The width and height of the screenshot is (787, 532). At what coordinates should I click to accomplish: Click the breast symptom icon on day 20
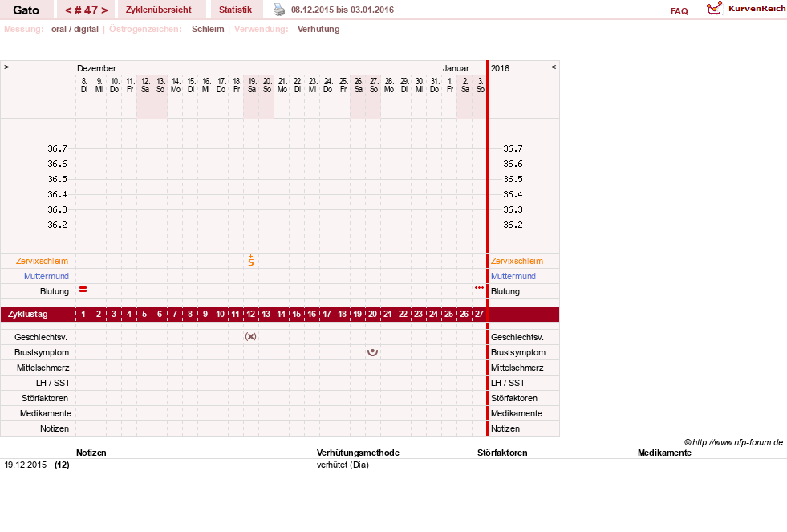point(372,351)
